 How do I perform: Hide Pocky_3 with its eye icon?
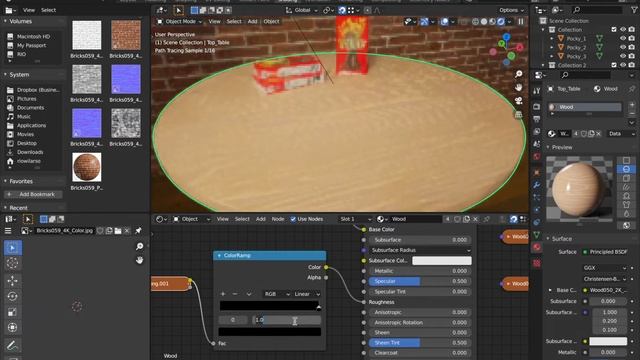click(x=623, y=56)
